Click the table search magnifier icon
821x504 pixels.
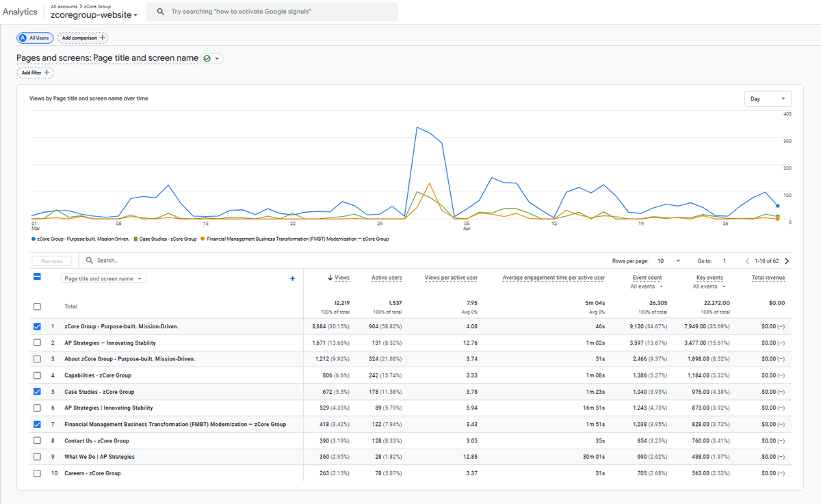coord(90,261)
